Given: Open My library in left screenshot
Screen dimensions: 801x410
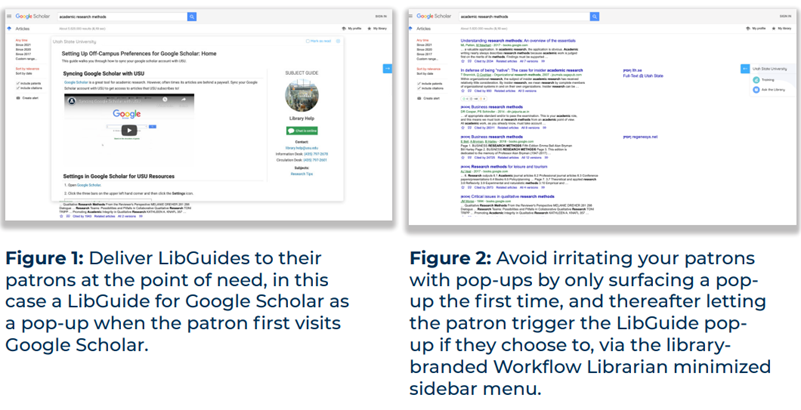Looking at the screenshot, I should click(x=378, y=29).
